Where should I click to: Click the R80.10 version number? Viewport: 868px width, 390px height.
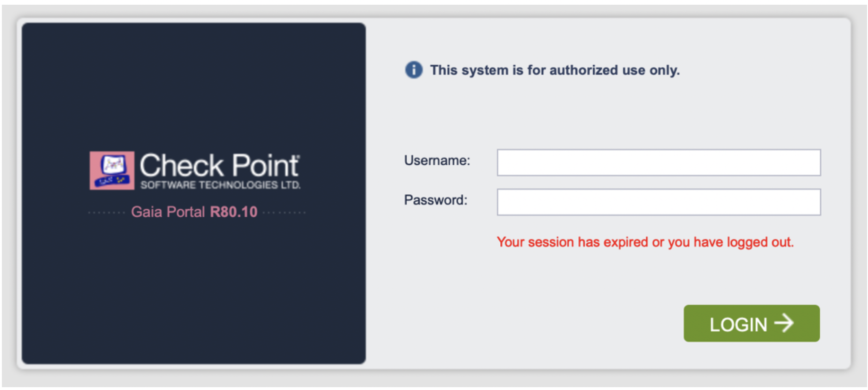(234, 212)
